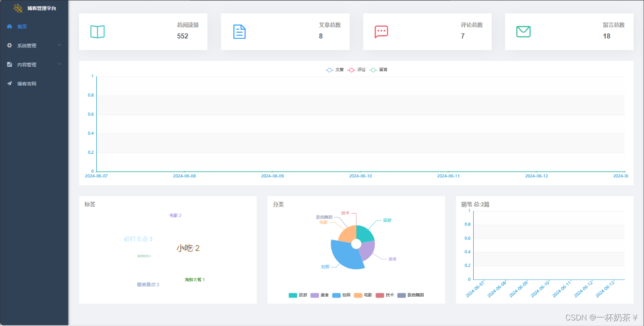
Task: Click the 拍照 label beside the pie chart
Action: [x=325, y=267]
